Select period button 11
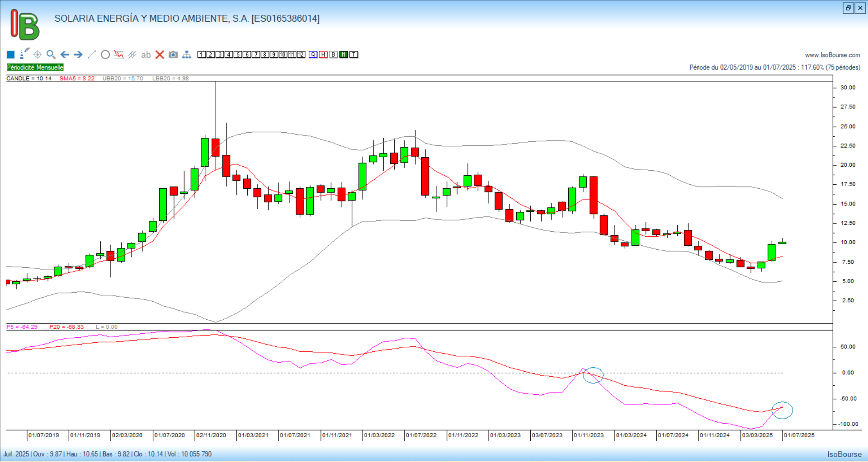This screenshot has width=868, height=462. (292, 55)
